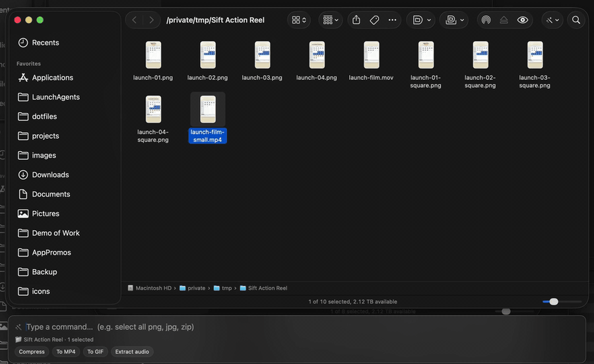Select launch-01.png file thumbnail
Screen dimensions: 594x364
[153, 55]
